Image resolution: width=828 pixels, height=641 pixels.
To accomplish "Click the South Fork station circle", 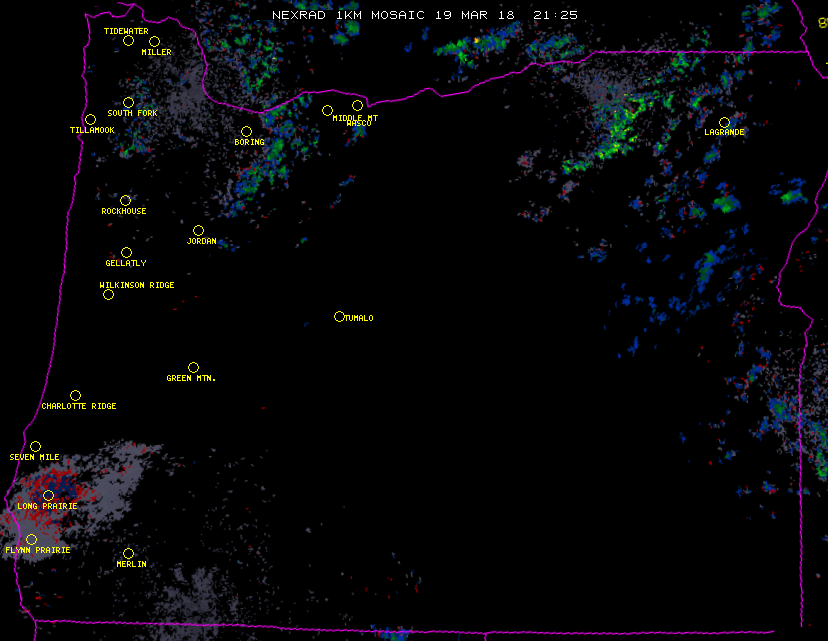I will [128, 102].
